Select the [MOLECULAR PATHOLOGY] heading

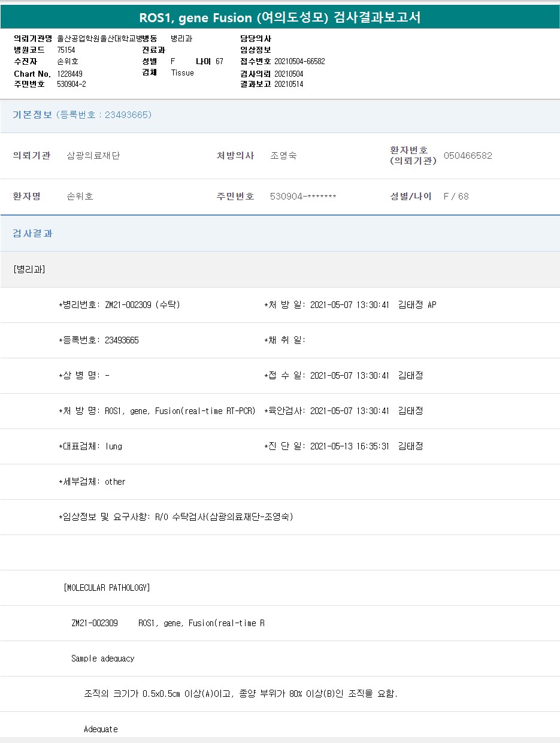[107, 588]
